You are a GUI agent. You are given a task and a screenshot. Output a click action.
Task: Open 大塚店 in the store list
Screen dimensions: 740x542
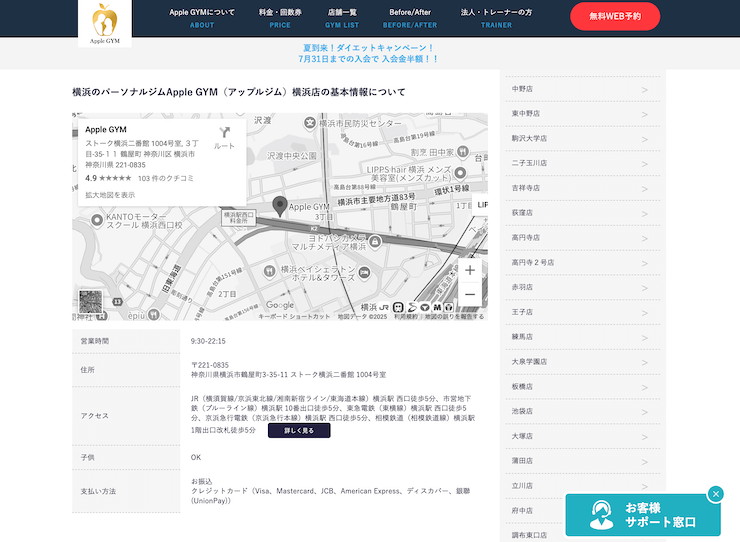[582, 436]
